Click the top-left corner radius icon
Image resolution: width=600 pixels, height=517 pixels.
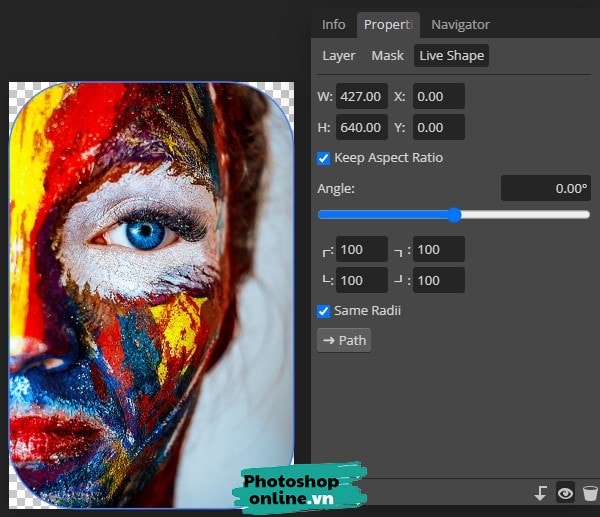327,250
